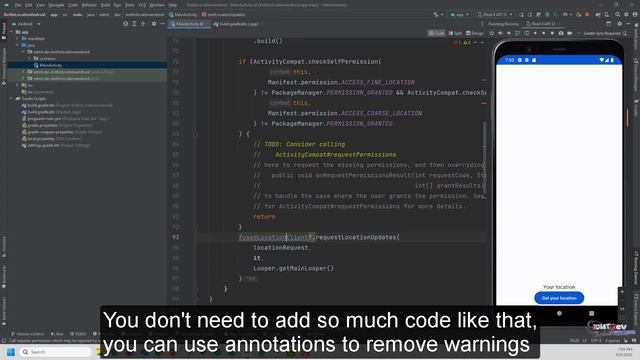The width and height of the screenshot is (640, 360).
Task: Select MainActivity in project tree
Action: pos(51,65)
